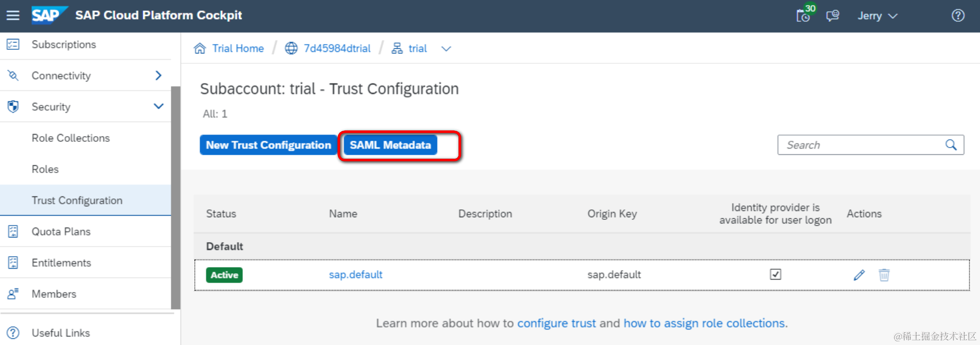
Task: Click the feedback chat icon
Action: coord(833,16)
